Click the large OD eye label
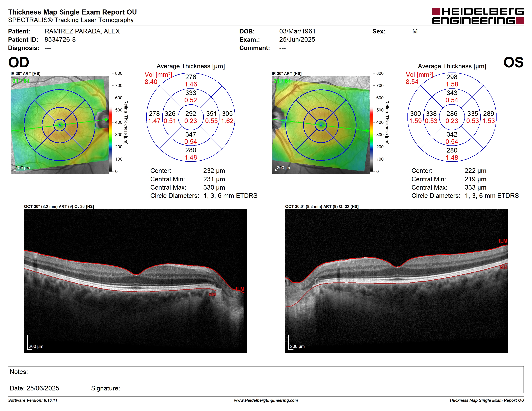The width and height of the screenshot is (532, 411). tap(19, 62)
